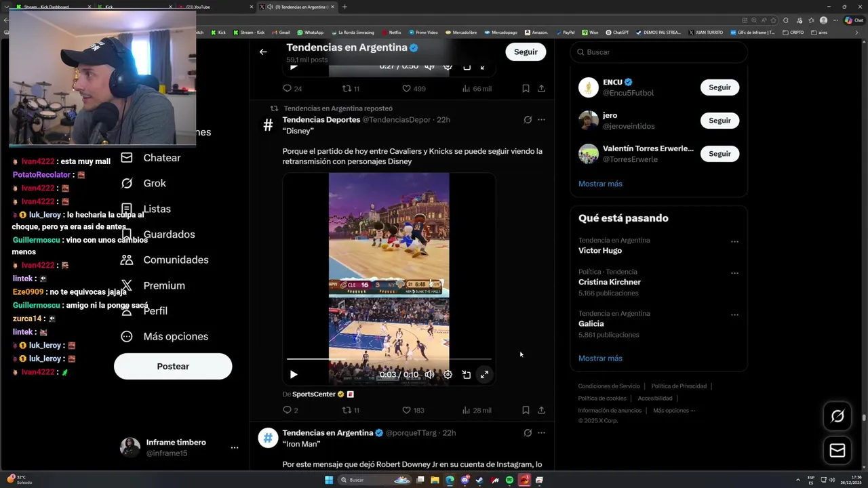Open Listas in the sidebar
This screenshot has height=488, width=868.
(146, 209)
